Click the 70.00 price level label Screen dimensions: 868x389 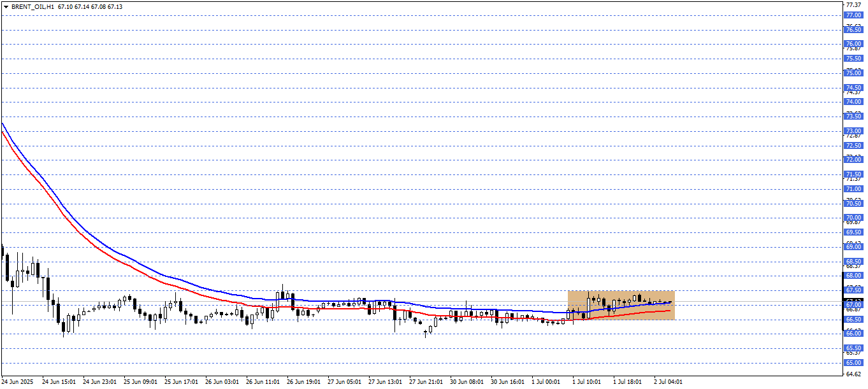click(853, 218)
